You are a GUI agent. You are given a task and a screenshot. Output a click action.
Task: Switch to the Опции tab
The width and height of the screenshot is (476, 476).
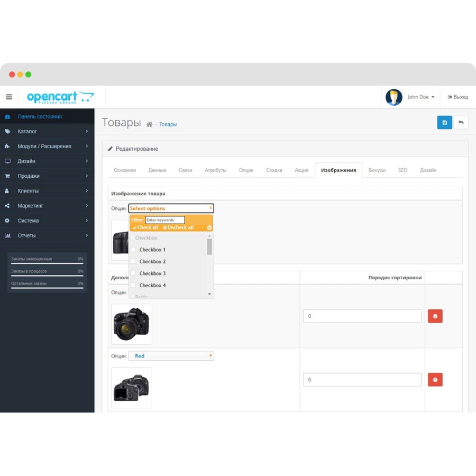(x=246, y=170)
